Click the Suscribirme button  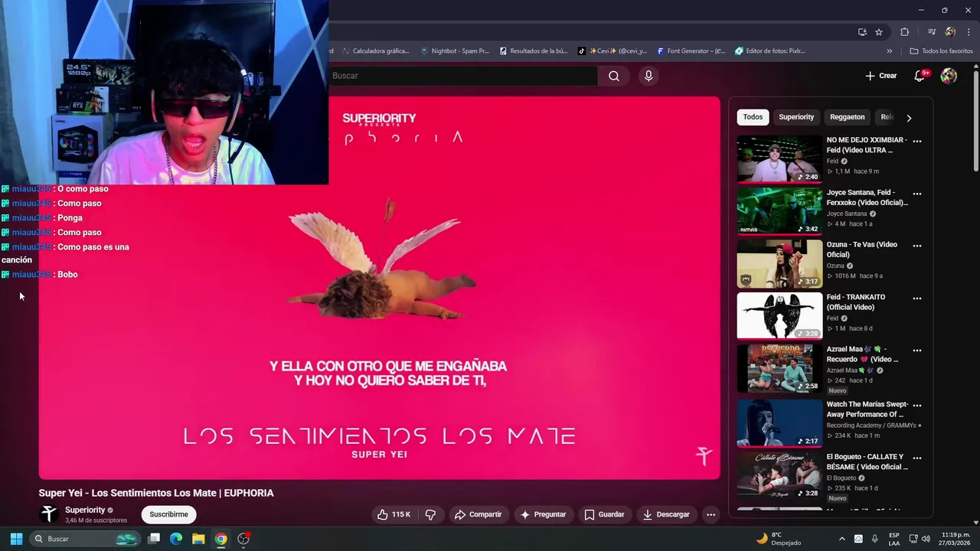(168, 514)
